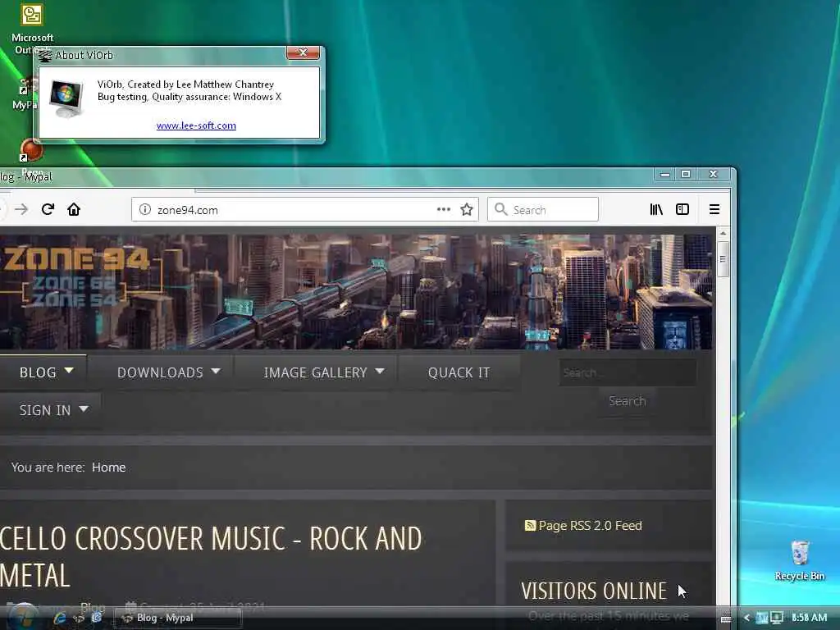
Task: Go to the browser home page
Action: (x=74, y=209)
